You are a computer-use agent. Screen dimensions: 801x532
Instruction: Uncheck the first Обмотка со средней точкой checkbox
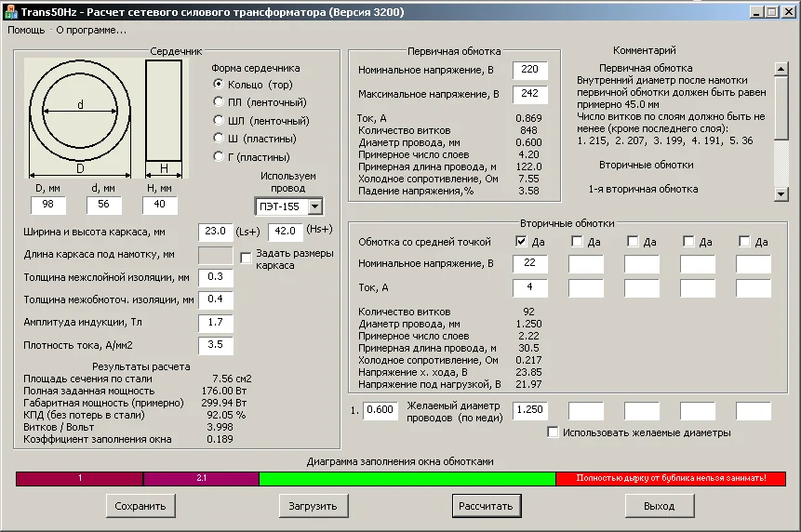point(522,242)
